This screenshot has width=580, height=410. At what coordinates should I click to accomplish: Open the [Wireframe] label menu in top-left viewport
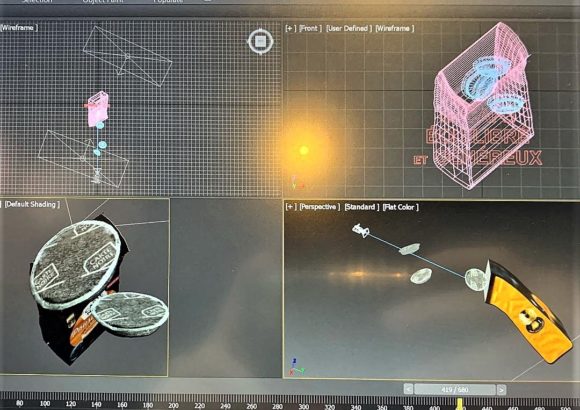18,28
